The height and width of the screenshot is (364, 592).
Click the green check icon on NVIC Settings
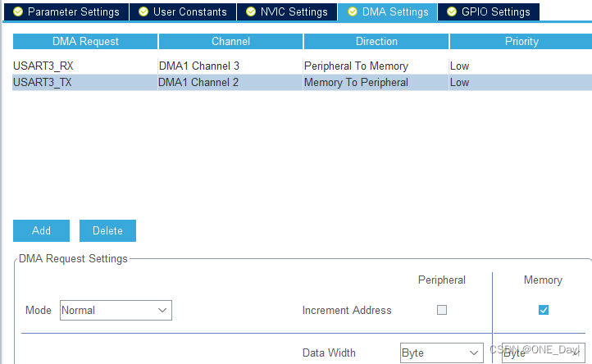[x=251, y=11]
